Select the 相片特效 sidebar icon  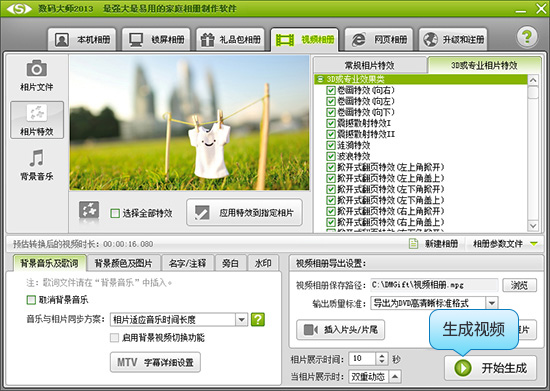point(37,120)
